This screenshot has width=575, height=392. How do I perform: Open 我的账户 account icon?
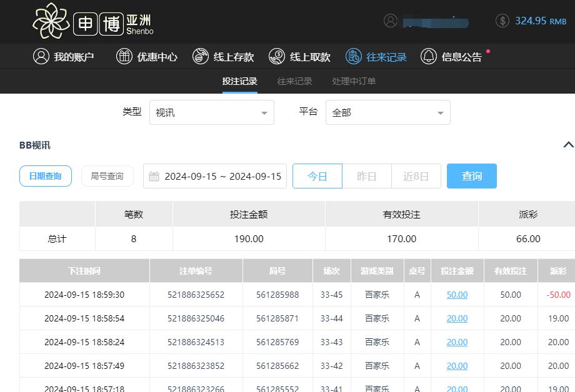tap(41, 56)
